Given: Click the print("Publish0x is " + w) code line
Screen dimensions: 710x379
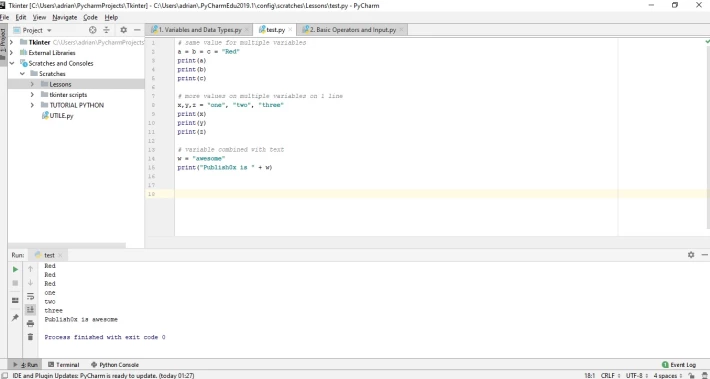Looking at the screenshot, I should pyautogui.click(x=225, y=168).
